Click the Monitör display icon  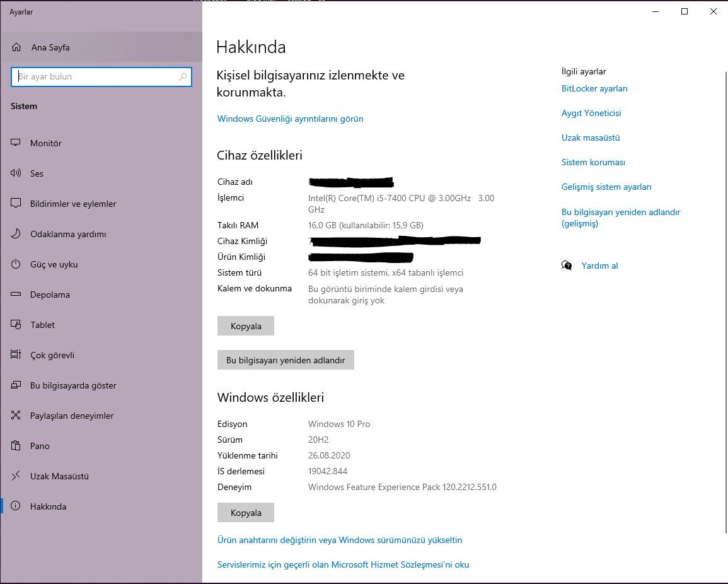pos(16,143)
